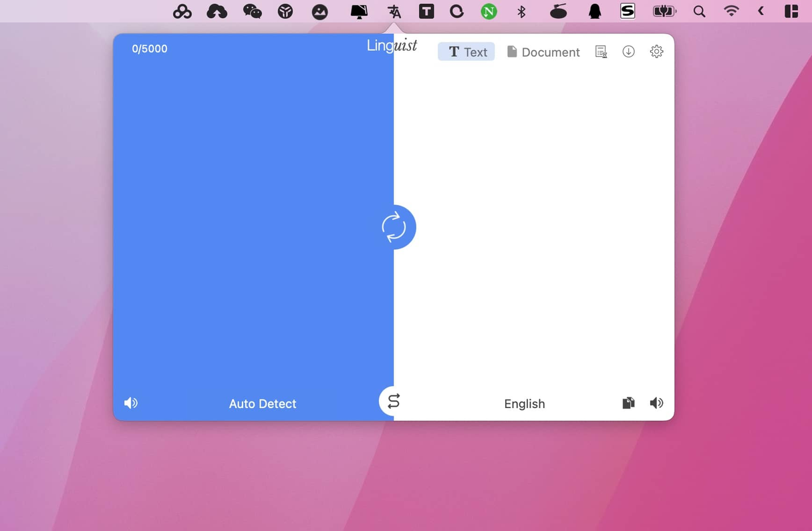Open the Wi-Fi menu
Screen dimensions: 812x531
pyautogui.click(x=732, y=11)
